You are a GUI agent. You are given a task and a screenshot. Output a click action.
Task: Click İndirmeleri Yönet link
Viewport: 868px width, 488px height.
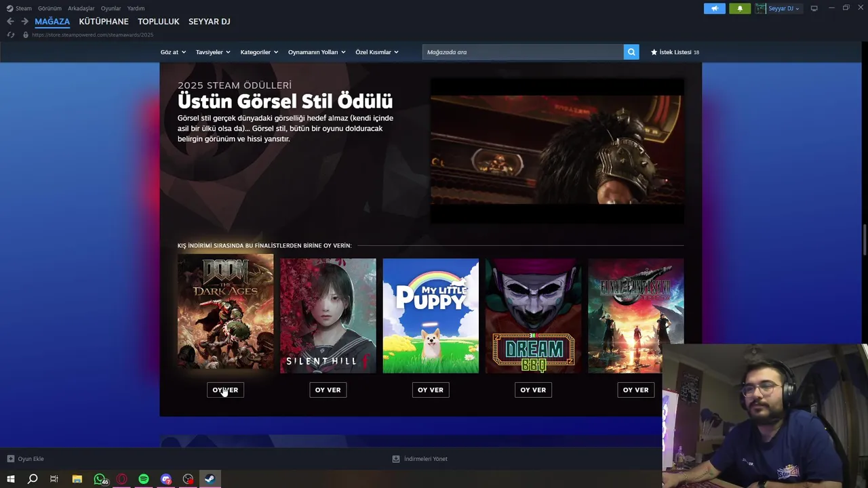pyautogui.click(x=426, y=459)
